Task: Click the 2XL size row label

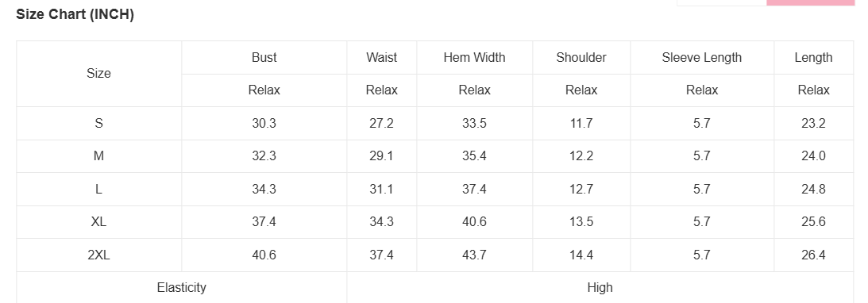Action: (98, 255)
